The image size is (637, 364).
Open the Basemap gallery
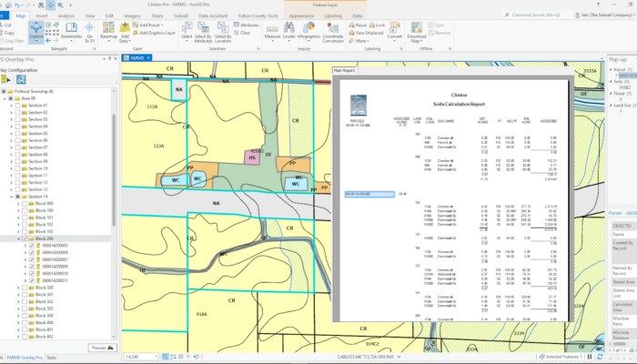pyautogui.click(x=108, y=31)
